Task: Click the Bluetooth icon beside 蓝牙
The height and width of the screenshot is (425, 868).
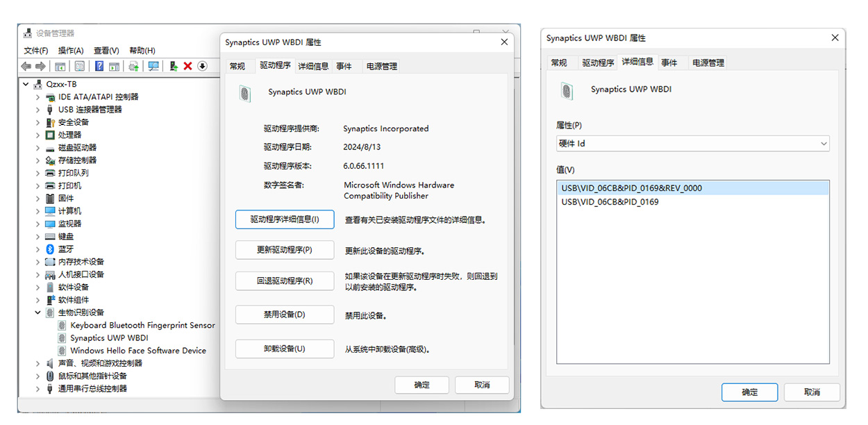Action: (x=50, y=249)
